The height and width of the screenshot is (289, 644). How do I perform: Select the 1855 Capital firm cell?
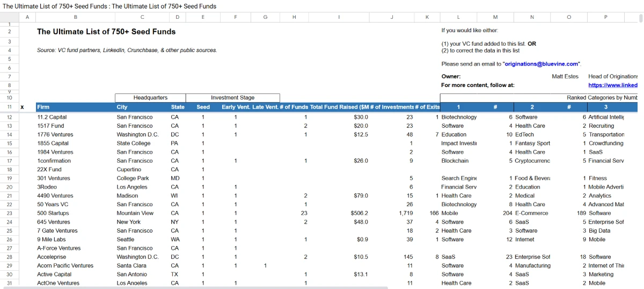(x=75, y=143)
